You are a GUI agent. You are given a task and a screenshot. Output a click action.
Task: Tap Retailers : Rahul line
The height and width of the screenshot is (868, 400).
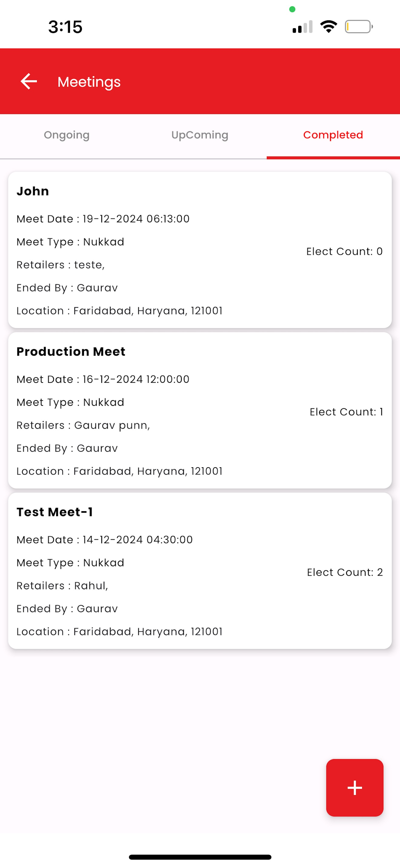(x=62, y=586)
